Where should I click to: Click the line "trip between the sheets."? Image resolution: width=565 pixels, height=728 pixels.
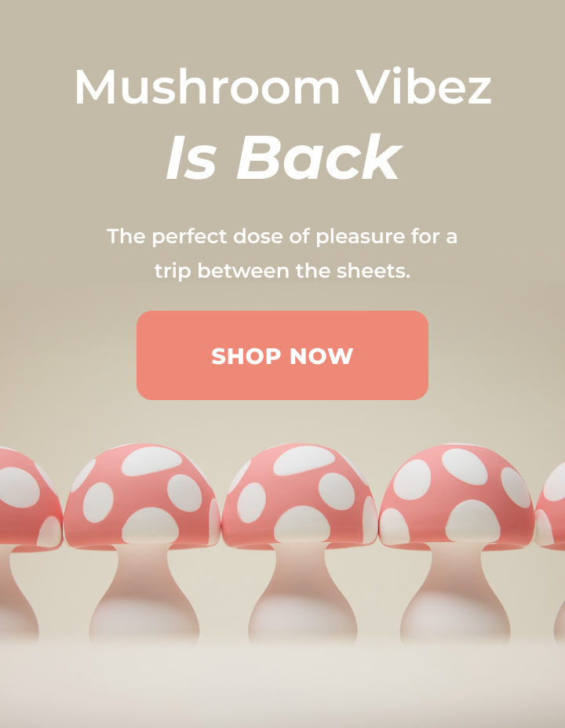(x=282, y=270)
